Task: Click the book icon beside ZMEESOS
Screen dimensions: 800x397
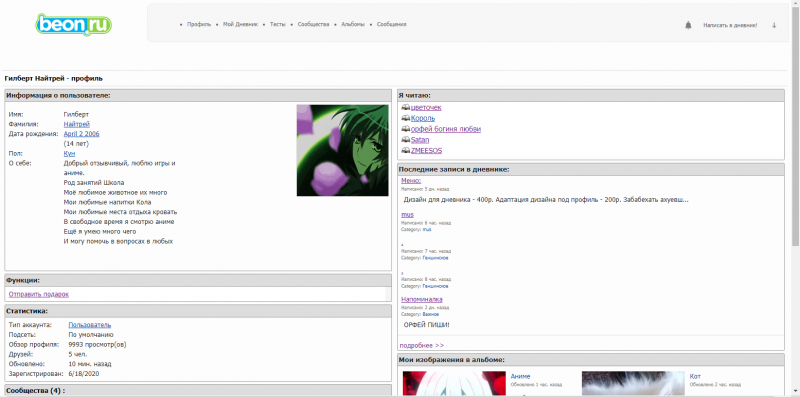Action: pos(406,151)
